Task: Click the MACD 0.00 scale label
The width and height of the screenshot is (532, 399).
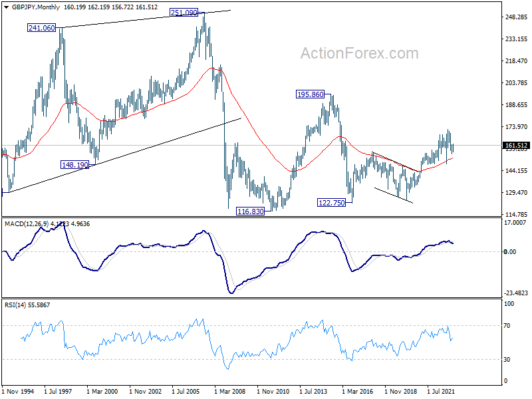Action: (510, 252)
